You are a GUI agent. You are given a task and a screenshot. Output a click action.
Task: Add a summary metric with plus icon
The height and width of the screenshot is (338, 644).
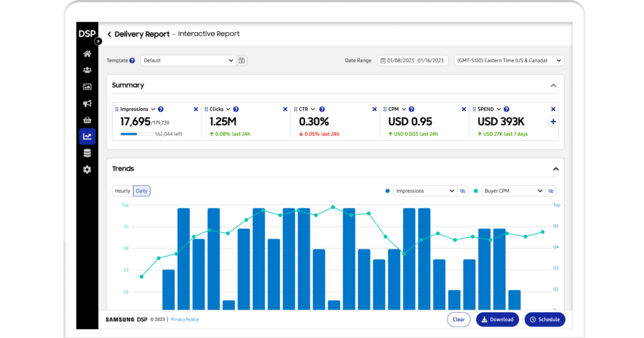(553, 121)
